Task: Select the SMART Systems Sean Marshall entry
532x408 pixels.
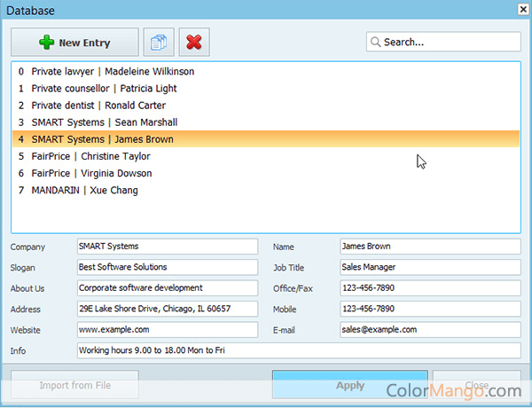Action: (104, 122)
